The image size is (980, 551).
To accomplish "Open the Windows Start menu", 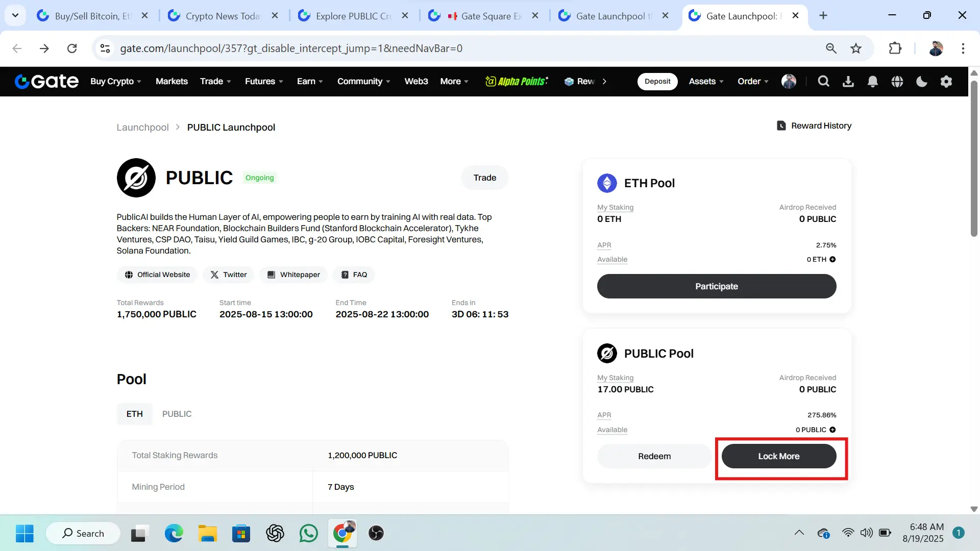I will tap(24, 533).
